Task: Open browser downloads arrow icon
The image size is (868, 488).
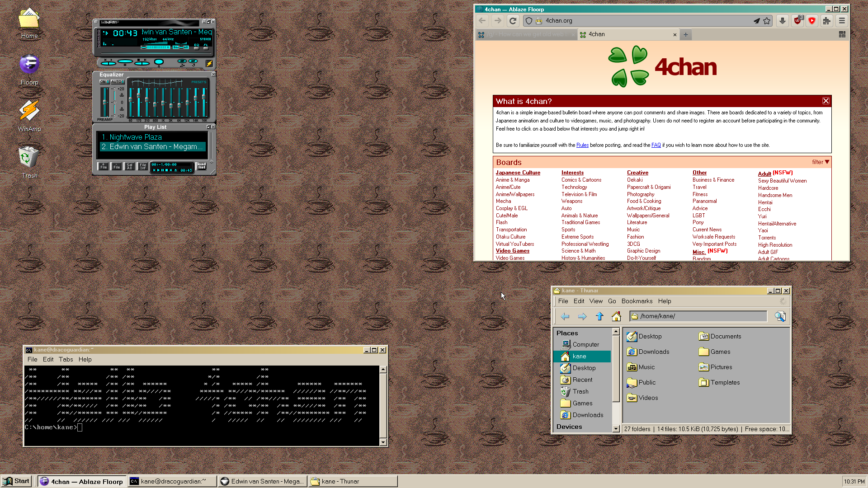Action: pos(783,21)
